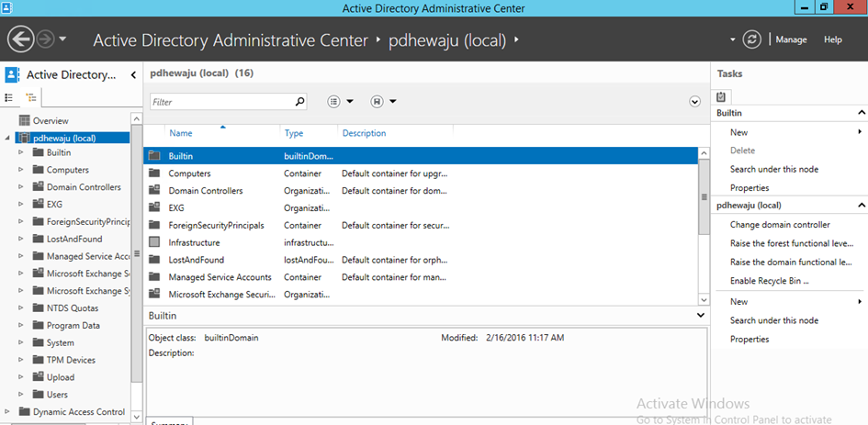Screen dimensions: 868x425
Task: Click Change domain controller task
Action: [780, 225]
